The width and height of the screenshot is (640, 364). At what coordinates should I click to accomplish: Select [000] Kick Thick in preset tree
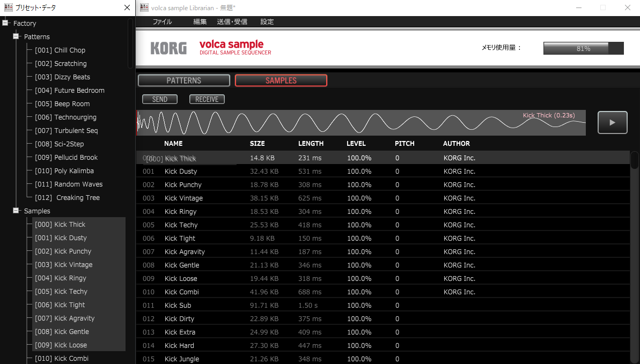[x=60, y=225]
